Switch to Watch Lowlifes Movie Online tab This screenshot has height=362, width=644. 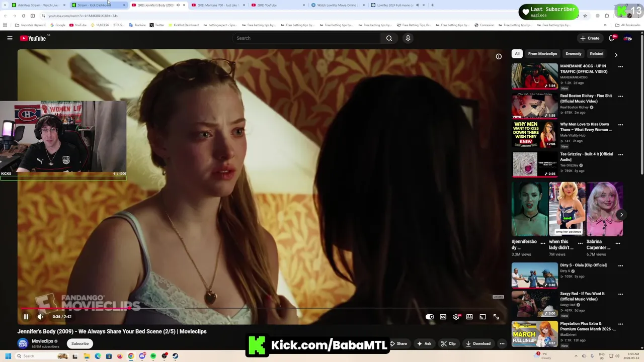(338, 5)
